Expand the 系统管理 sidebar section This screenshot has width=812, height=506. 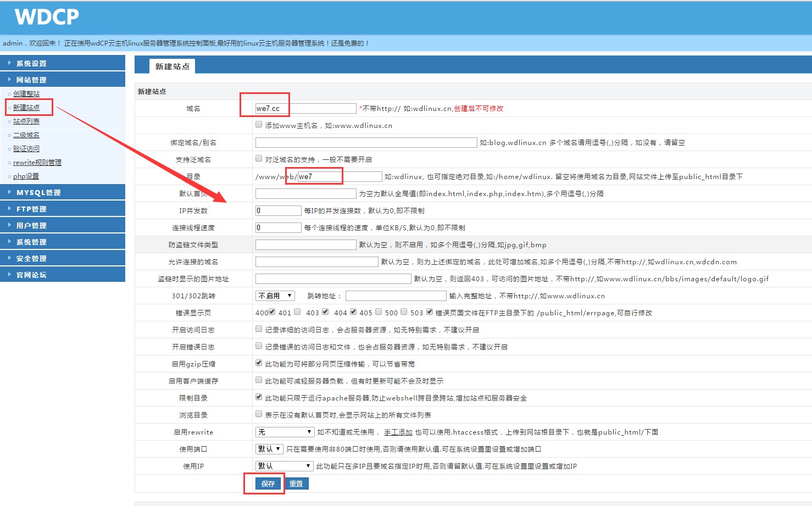click(63, 242)
